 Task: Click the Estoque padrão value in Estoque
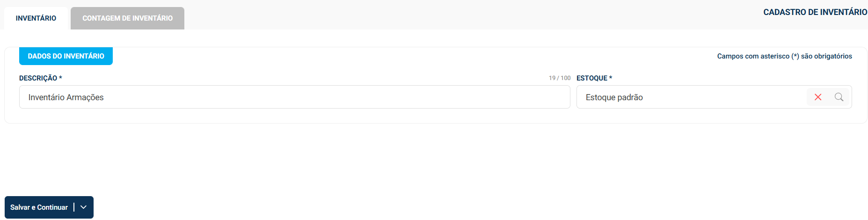point(614,97)
